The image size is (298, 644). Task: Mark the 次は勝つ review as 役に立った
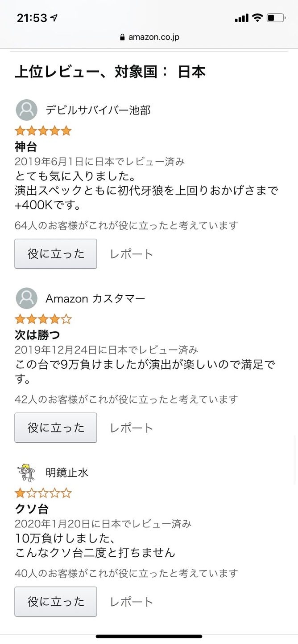(56, 428)
